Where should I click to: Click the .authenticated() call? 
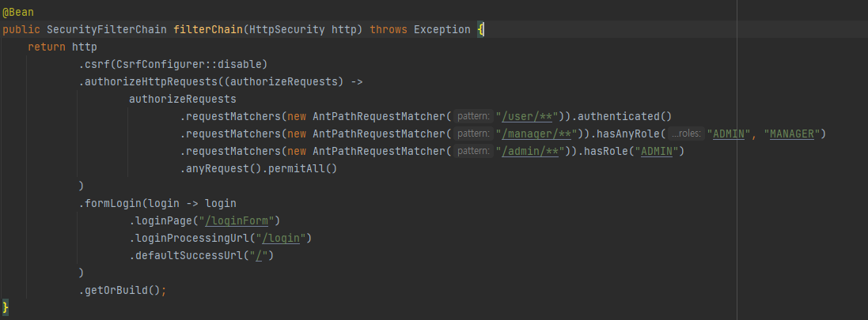621,117
